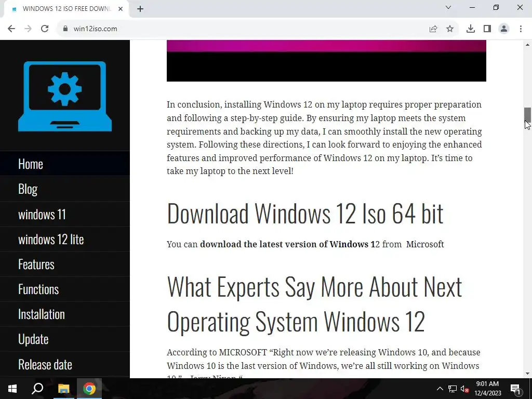532x399 pixels.
Task: Open a new tab with plus button
Action: [140, 9]
